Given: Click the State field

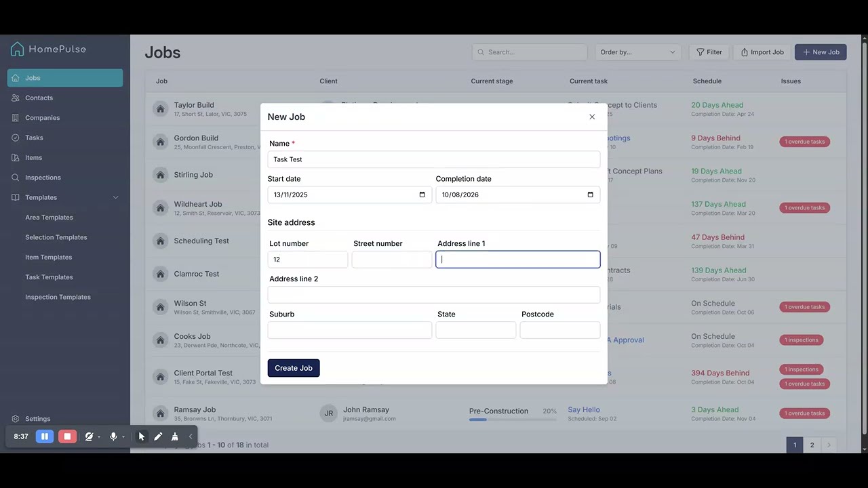Looking at the screenshot, I should click(x=476, y=330).
